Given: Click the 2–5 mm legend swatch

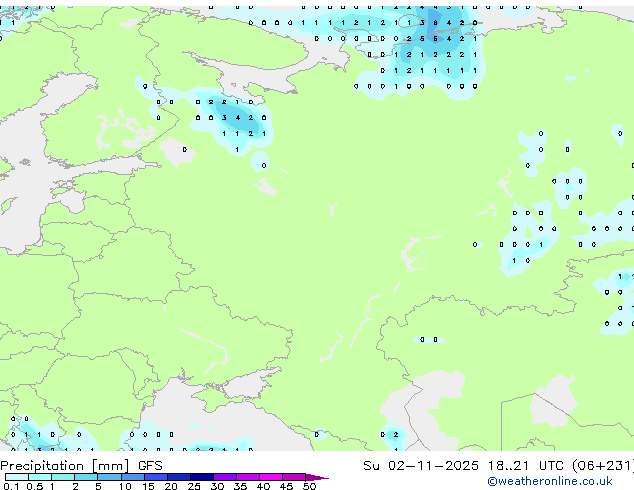Looking at the screenshot, I should pyautogui.click(x=86, y=477).
